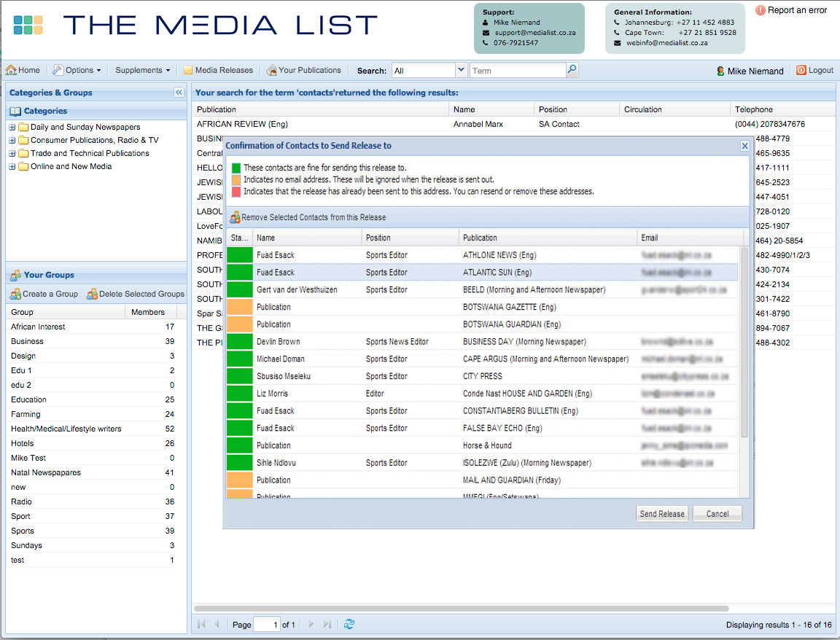Click the Logout icon
Screen dimensions: 840x640
pyautogui.click(x=800, y=70)
